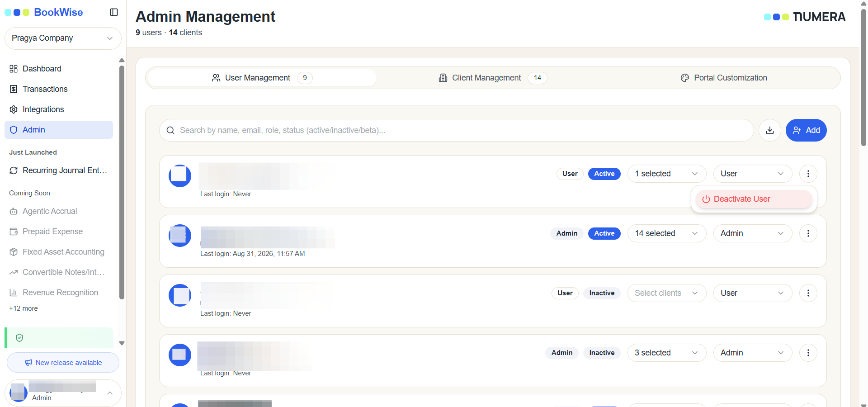Click the Just Launched section label
The width and height of the screenshot is (868, 407).
pos(33,152)
